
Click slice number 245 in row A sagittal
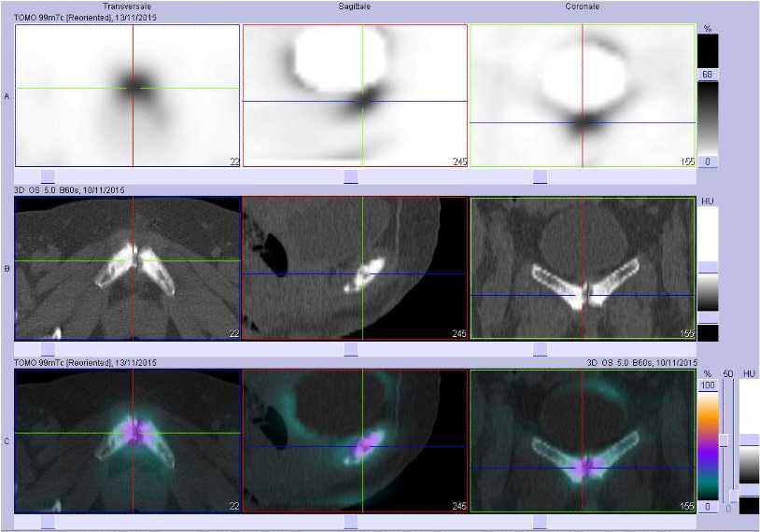click(459, 161)
